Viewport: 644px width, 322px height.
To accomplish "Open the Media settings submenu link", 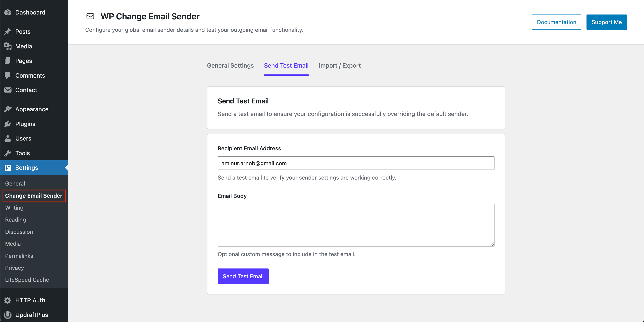I will (x=13, y=244).
